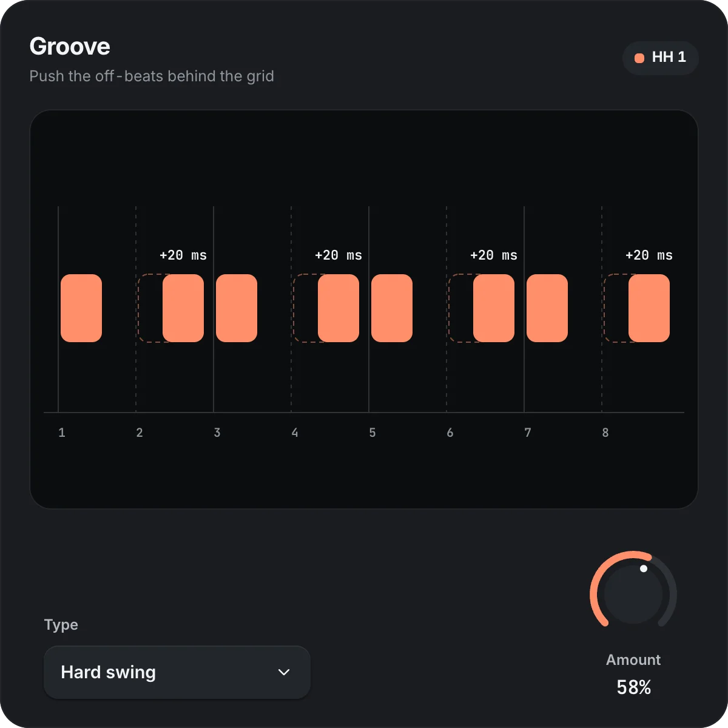
Task: Click the chevron arrow in Type dropdown
Action: click(x=283, y=672)
